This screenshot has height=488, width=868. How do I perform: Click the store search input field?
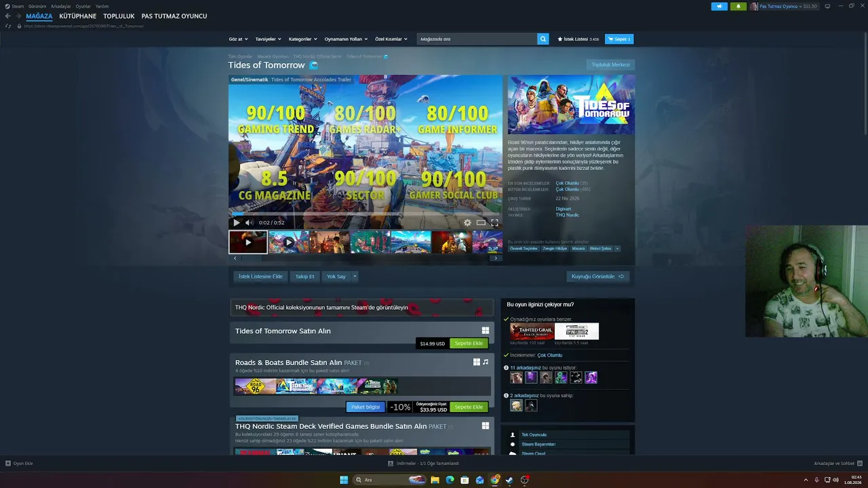pos(477,39)
